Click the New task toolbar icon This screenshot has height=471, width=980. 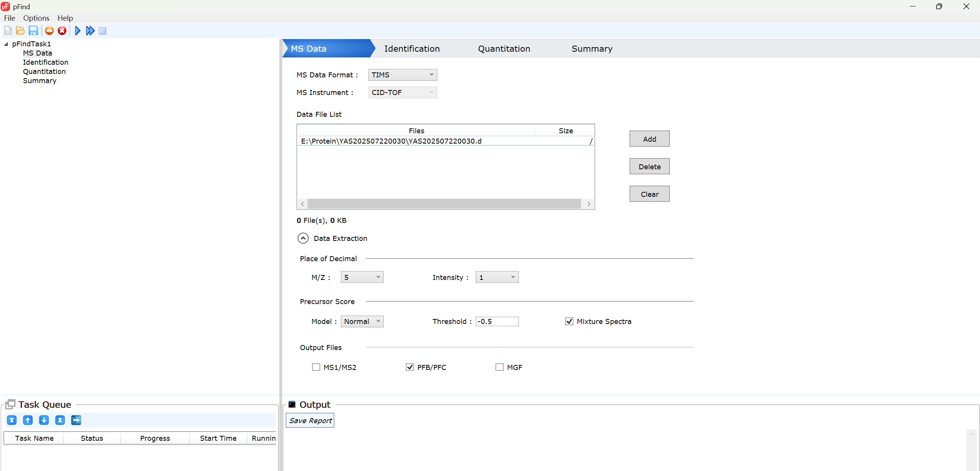pyautogui.click(x=8, y=31)
